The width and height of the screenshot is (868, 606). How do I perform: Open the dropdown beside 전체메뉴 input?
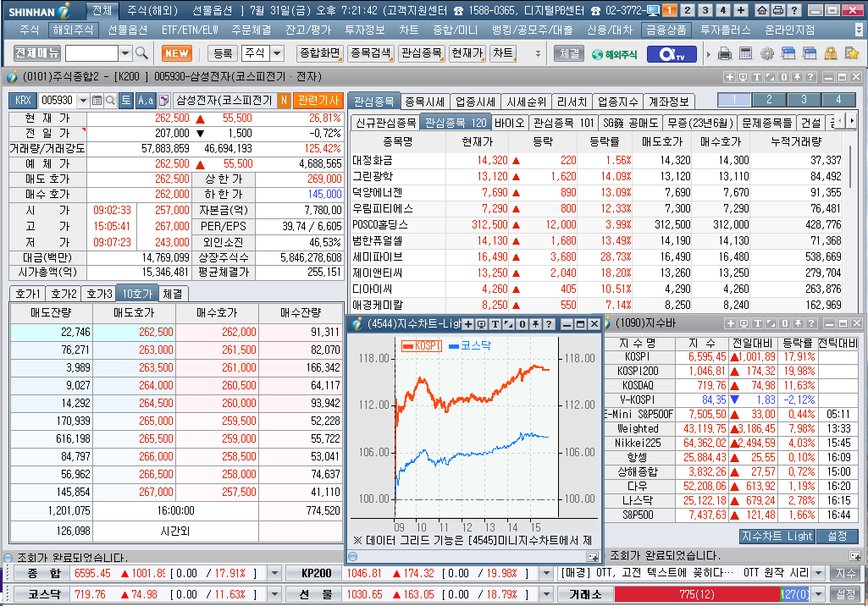(125, 53)
